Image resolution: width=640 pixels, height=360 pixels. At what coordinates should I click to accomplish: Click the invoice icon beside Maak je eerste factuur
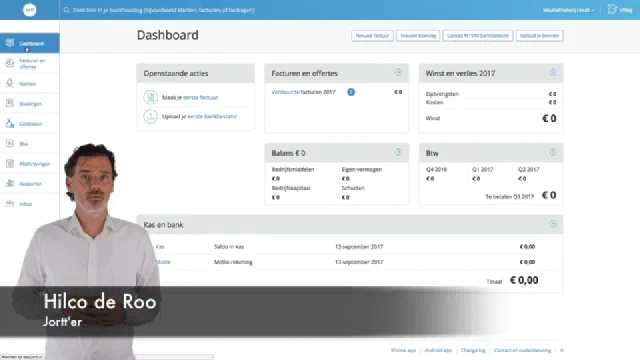(151, 97)
